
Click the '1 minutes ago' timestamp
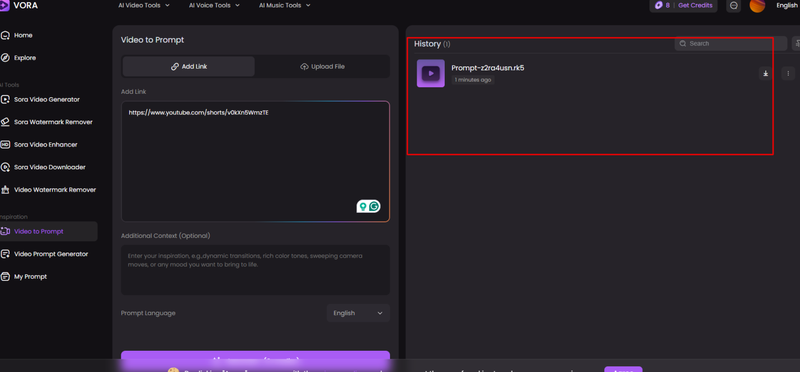[473, 80]
